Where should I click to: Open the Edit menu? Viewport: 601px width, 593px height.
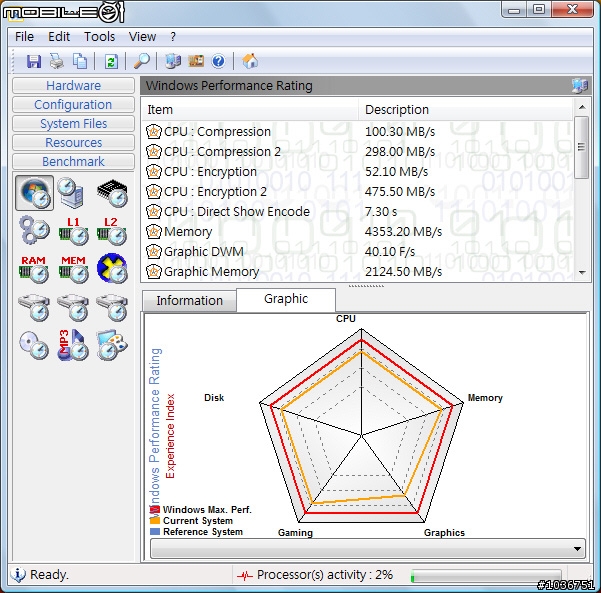coord(59,37)
